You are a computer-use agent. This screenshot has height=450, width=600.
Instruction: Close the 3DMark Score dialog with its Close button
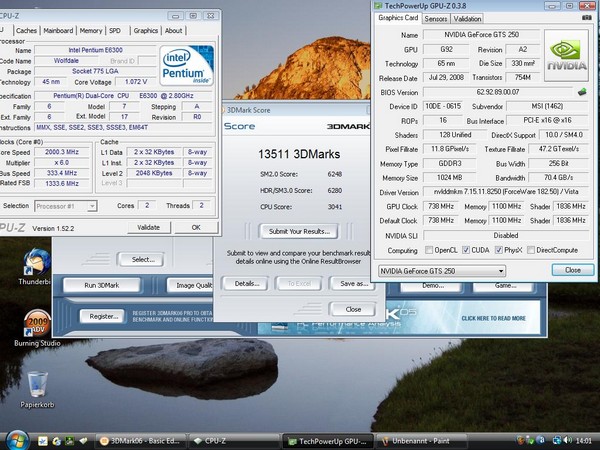point(353,309)
